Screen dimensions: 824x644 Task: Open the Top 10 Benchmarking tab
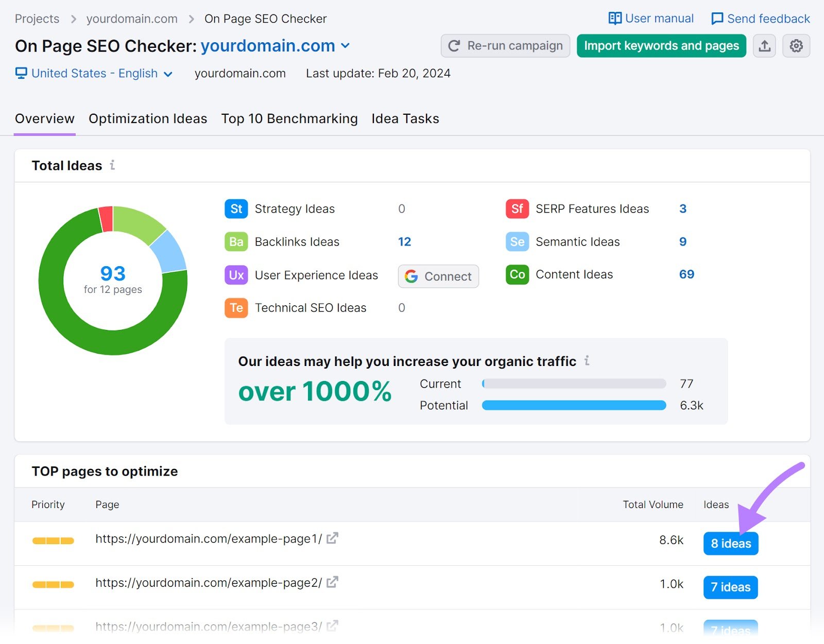(289, 118)
